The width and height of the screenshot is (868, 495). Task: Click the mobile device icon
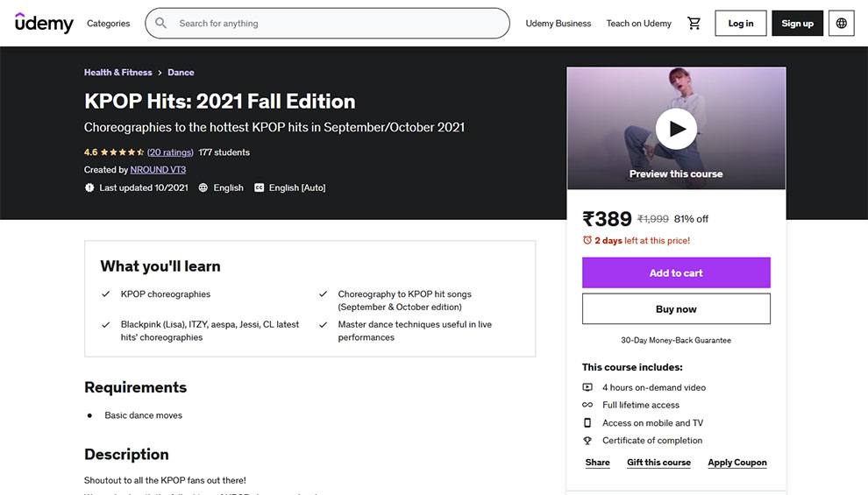click(x=587, y=422)
